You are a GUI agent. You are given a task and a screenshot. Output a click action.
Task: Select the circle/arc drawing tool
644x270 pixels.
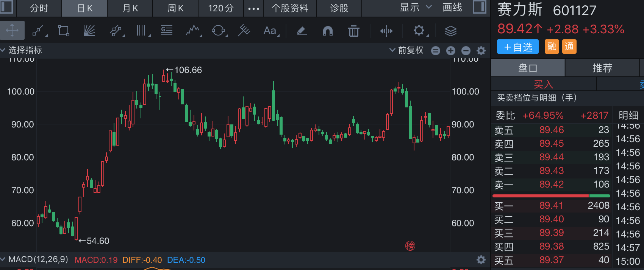pyautogui.click(x=219, y=31)
